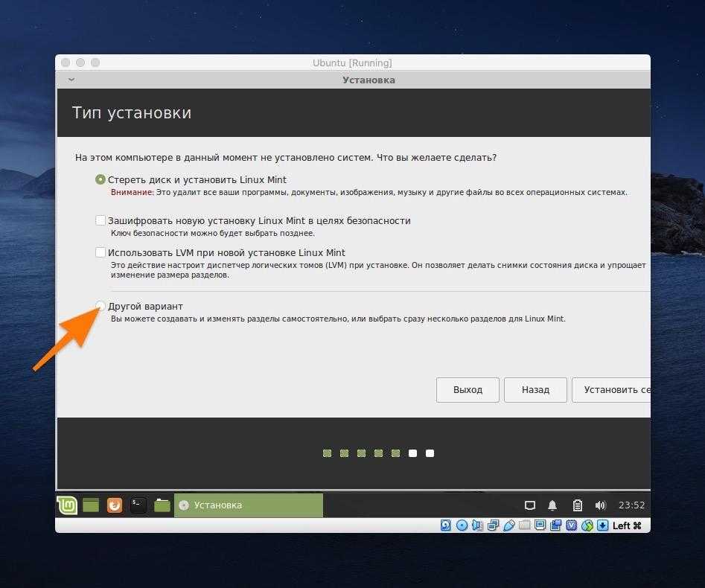This screenshot has width=705, height=588.
Task: Click the question 'Что вы желаете сделать?' text
Action: tap(436, 157)
